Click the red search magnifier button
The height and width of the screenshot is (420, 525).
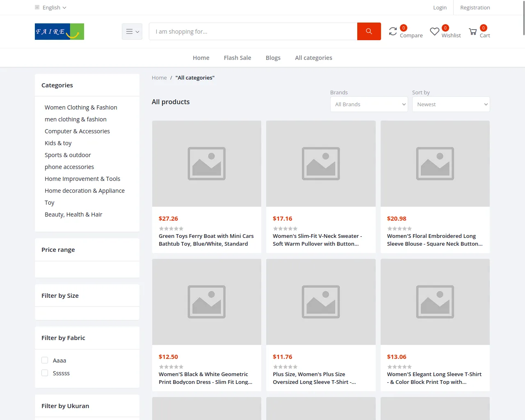tap(369, 32)
